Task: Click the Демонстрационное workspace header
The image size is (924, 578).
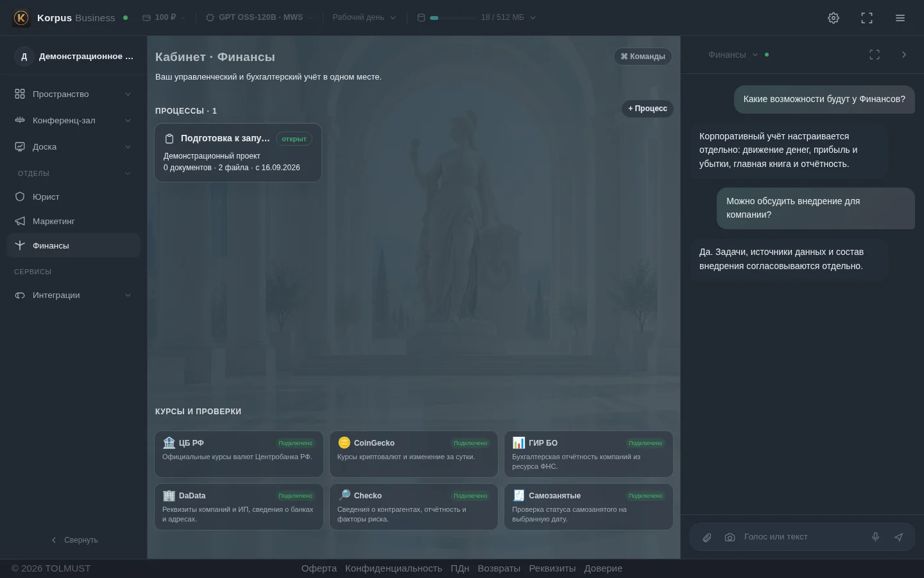Action: click(73, 57)
